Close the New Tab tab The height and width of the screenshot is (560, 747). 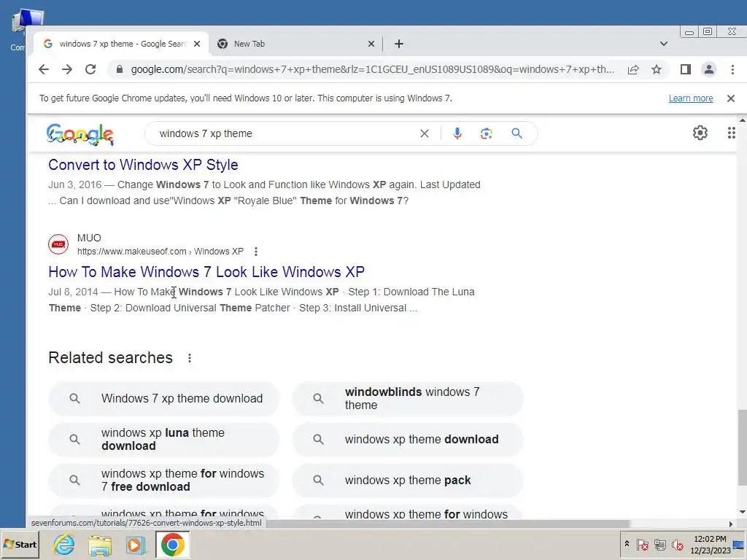point(371,44)
